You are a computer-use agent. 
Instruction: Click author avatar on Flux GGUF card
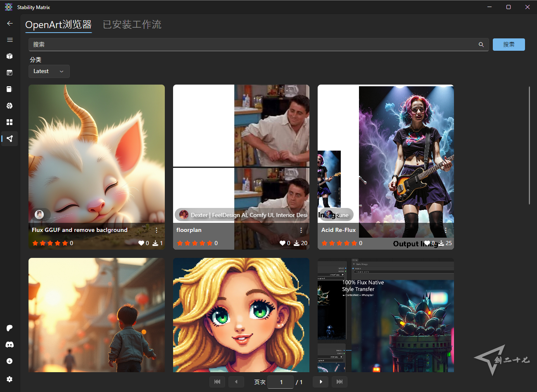(x=39, y=215)
